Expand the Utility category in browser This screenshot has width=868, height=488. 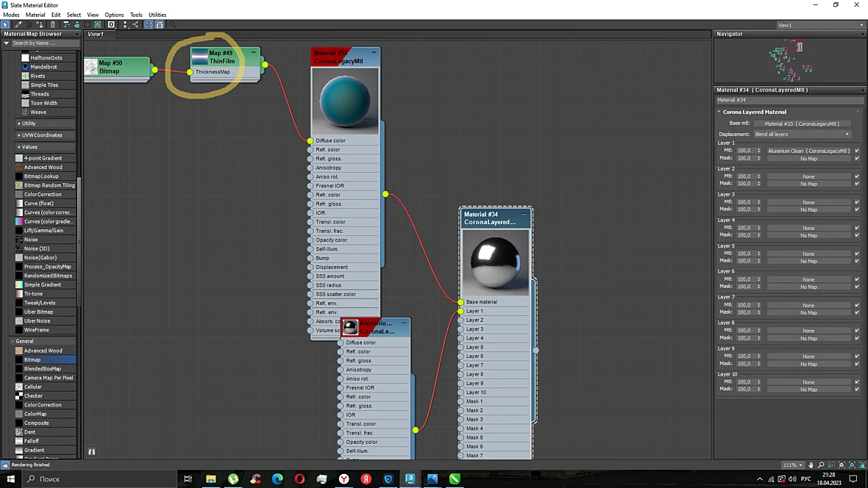(26, 123)
